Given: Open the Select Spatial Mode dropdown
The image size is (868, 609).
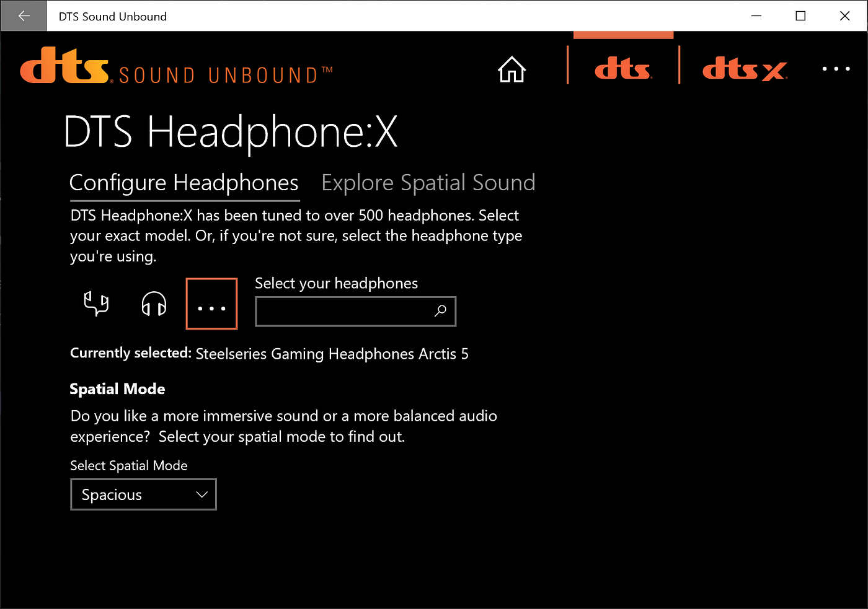Looking at the screenshot, I should [x=143, y=494].
